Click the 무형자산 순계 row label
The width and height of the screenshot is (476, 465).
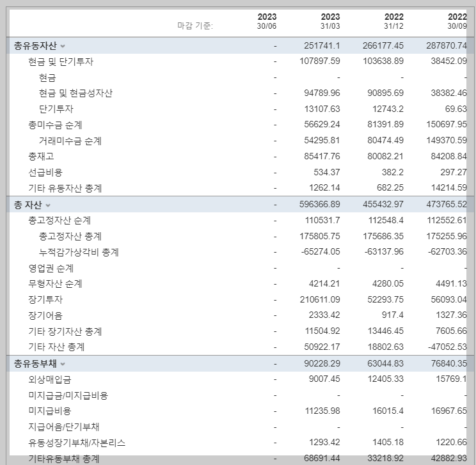pyautogui.click(x=55, y=284)
